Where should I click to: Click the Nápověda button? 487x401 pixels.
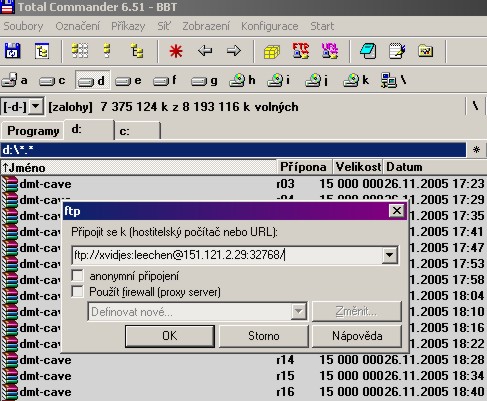coord(357,336)
